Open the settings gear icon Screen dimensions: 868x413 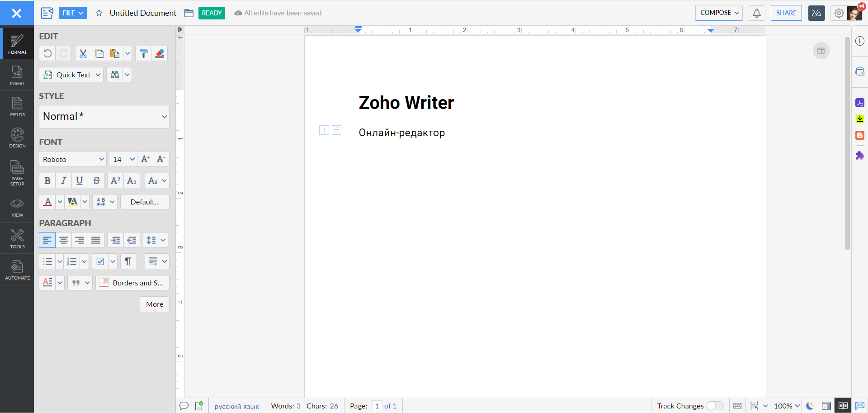coord(839,13)
